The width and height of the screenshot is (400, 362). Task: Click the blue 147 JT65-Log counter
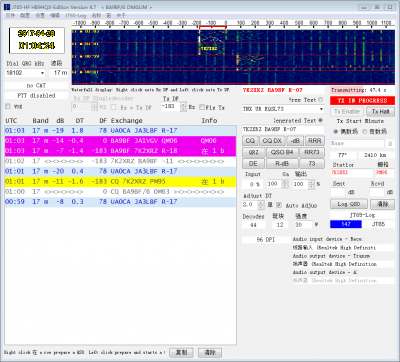pyautogui.click(x=346, y=224)
